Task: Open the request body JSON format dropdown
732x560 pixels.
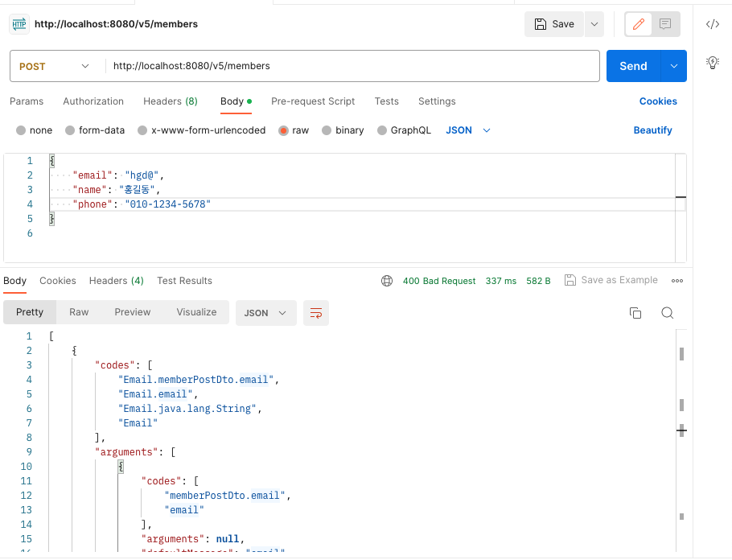Action: [x=468, y=130]
